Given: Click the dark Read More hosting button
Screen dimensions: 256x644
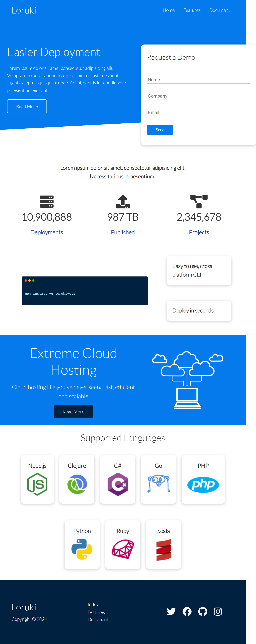Looking at the screenshot, I should tap(73, 412).
